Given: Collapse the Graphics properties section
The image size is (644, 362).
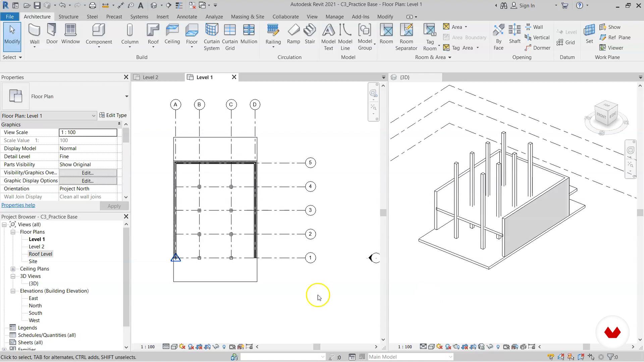Looking at the screenshot, I should point(119,124).
